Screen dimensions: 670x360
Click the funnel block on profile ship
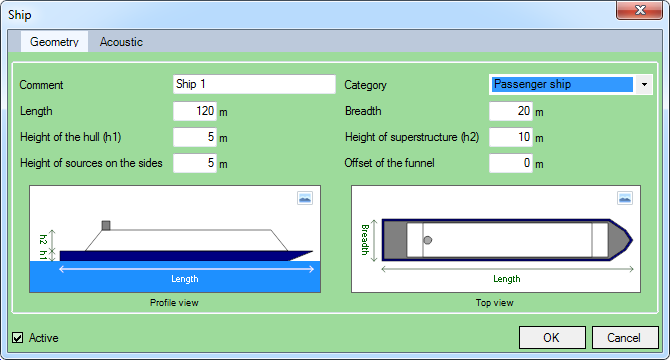click(106, 225)
